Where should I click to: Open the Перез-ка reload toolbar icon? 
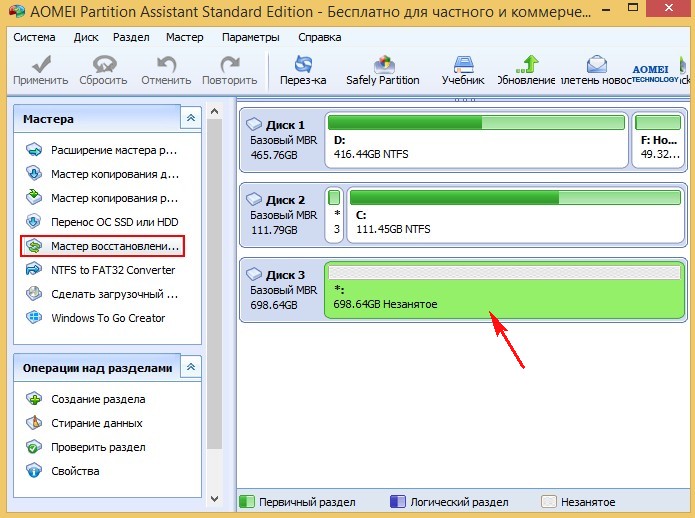coord(304,65)
